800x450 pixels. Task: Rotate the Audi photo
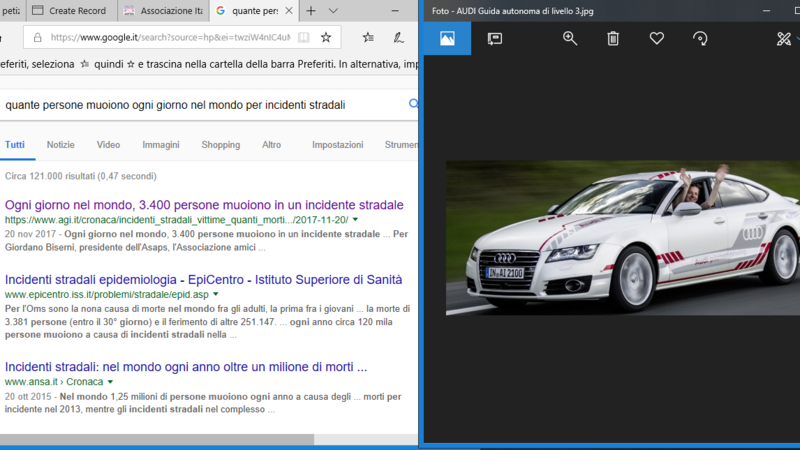[x=700, y=38]
